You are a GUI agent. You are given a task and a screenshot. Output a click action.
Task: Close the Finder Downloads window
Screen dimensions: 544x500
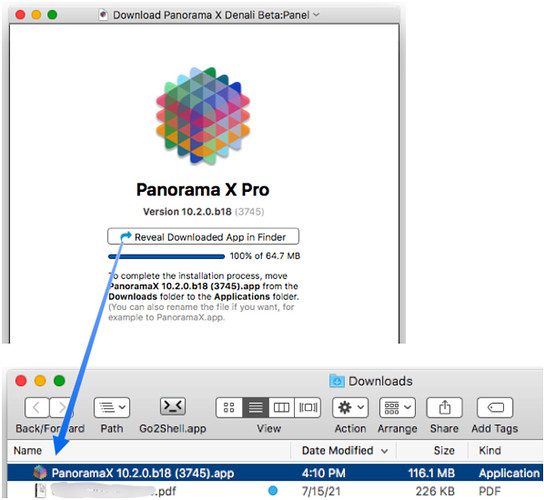pyautogui.click(x=21, y=381)
